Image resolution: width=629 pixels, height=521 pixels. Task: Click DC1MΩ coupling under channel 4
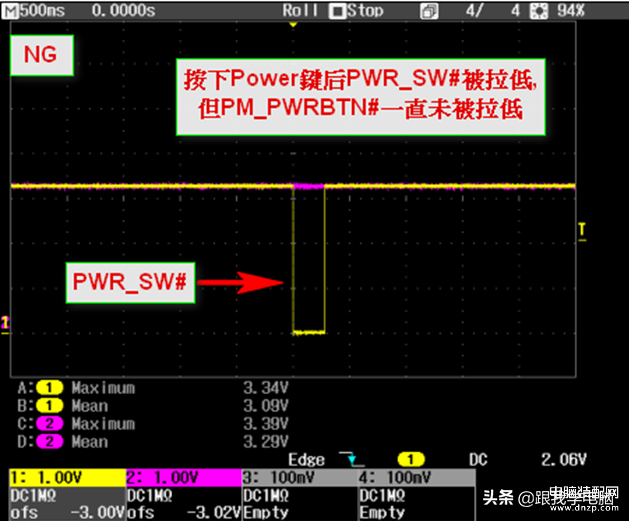pos(382,496)
